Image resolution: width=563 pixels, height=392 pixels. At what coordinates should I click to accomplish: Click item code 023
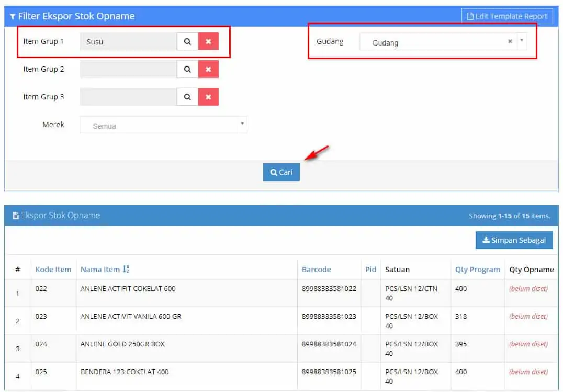pos(41,316)
